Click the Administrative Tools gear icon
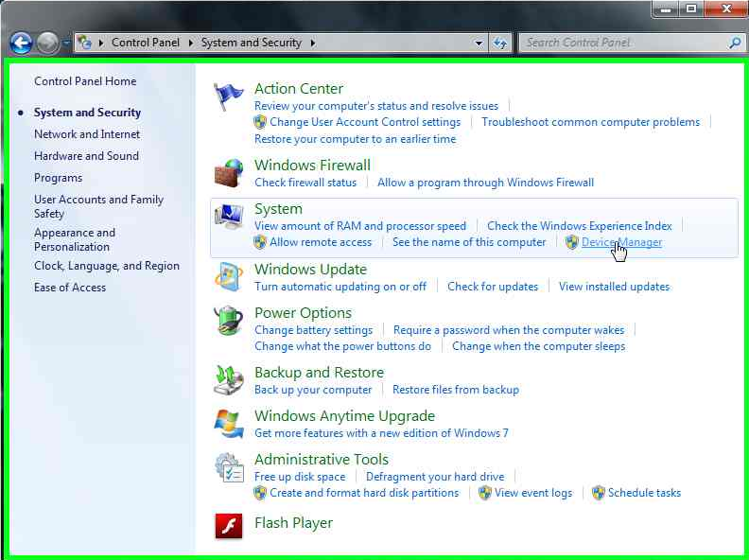Viewport: 749px width, 560px height. [228, 467]
